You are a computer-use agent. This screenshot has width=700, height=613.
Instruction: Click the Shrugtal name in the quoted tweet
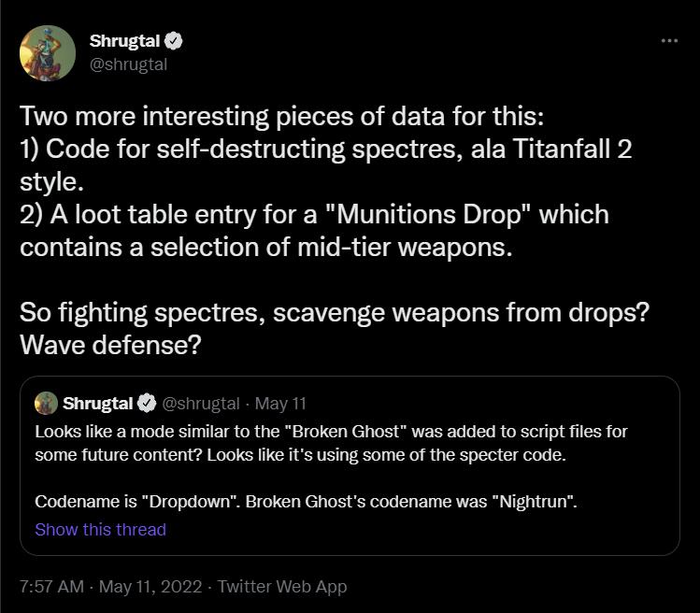click(97, 404)
